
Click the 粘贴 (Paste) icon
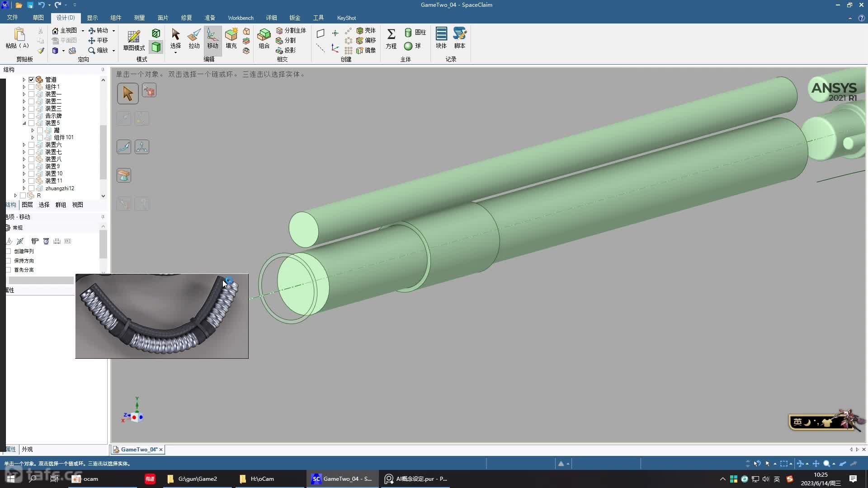19,34
